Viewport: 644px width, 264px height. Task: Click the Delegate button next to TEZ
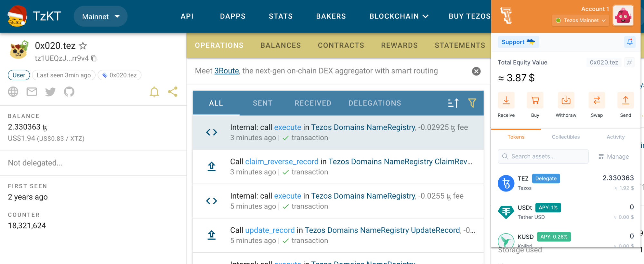546,179
